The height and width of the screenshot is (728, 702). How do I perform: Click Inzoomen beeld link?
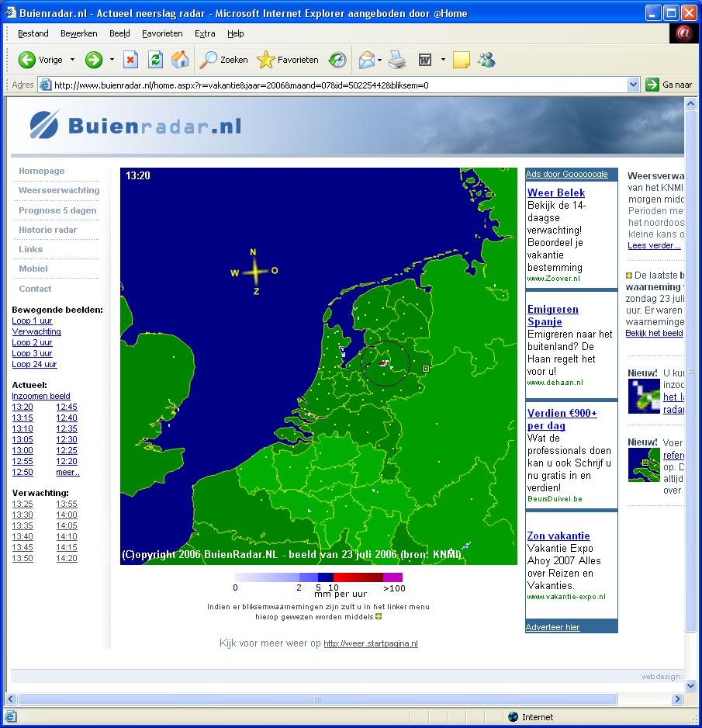41,396
